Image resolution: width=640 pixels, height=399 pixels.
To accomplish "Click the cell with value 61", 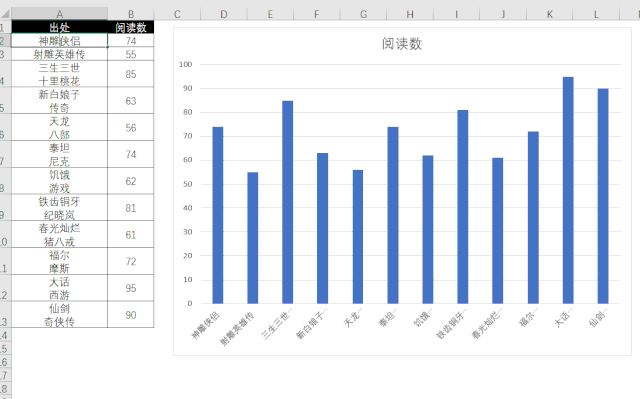I will pyautogui.click(x=131, y=235).
